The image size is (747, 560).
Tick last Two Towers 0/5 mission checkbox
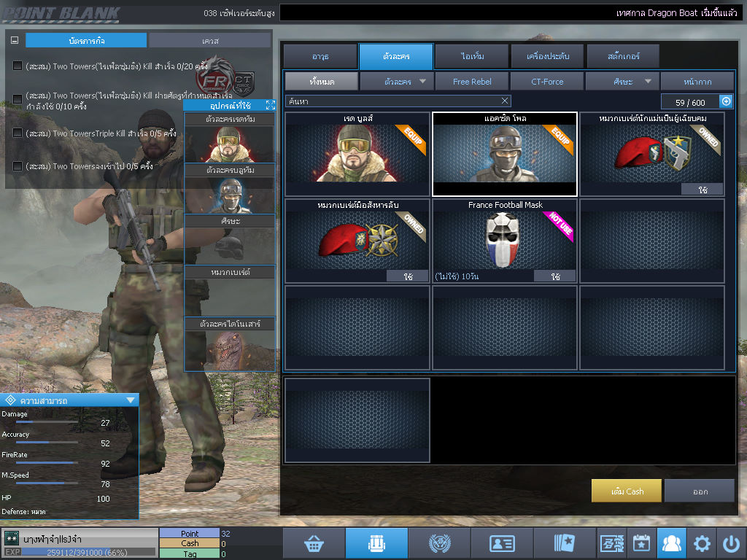point(18,166)
